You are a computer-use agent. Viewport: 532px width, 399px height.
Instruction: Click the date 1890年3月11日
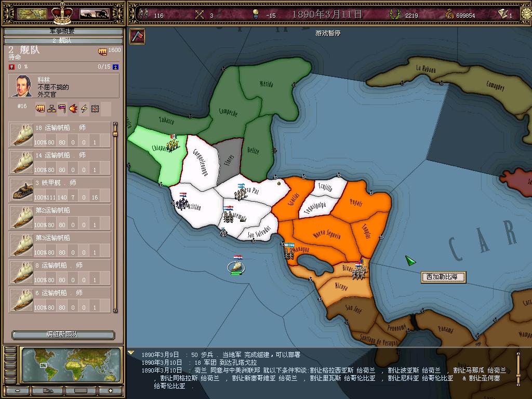coord(327,14)
